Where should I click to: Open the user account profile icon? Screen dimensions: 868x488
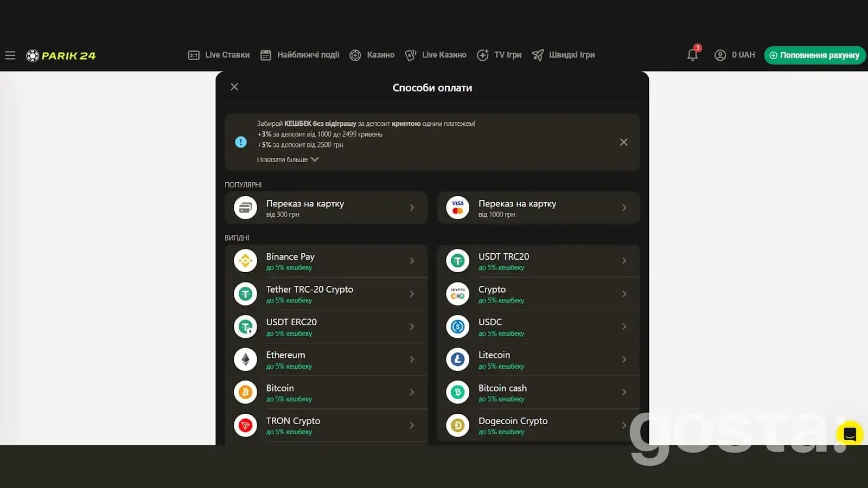click(720, 55)
